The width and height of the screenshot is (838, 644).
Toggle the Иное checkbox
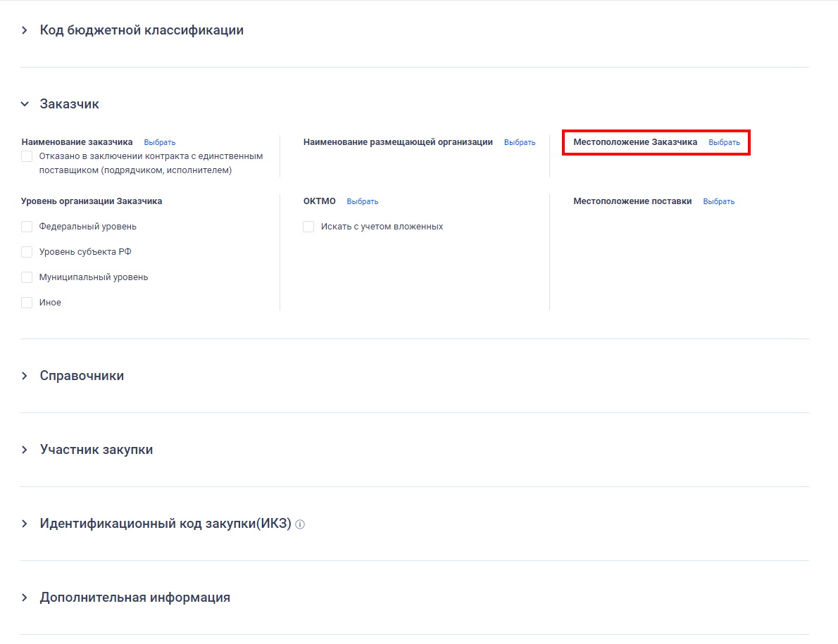pos(27,302)
